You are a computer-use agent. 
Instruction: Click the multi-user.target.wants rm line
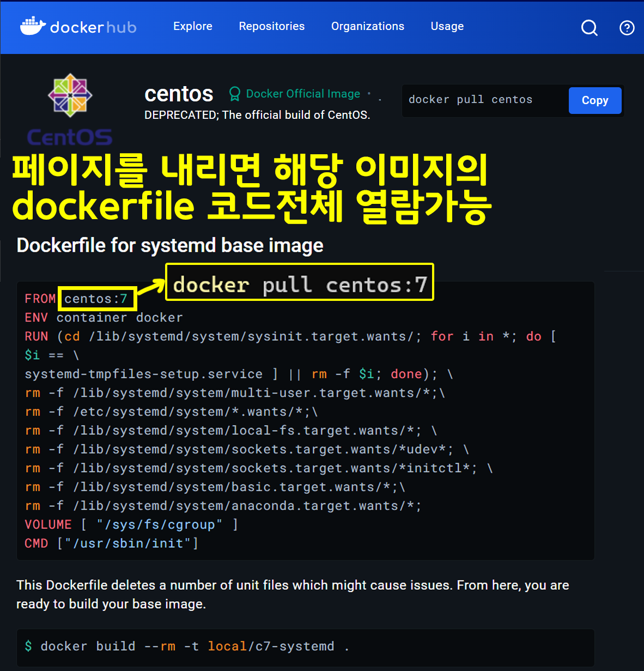[x=235, y=393]
